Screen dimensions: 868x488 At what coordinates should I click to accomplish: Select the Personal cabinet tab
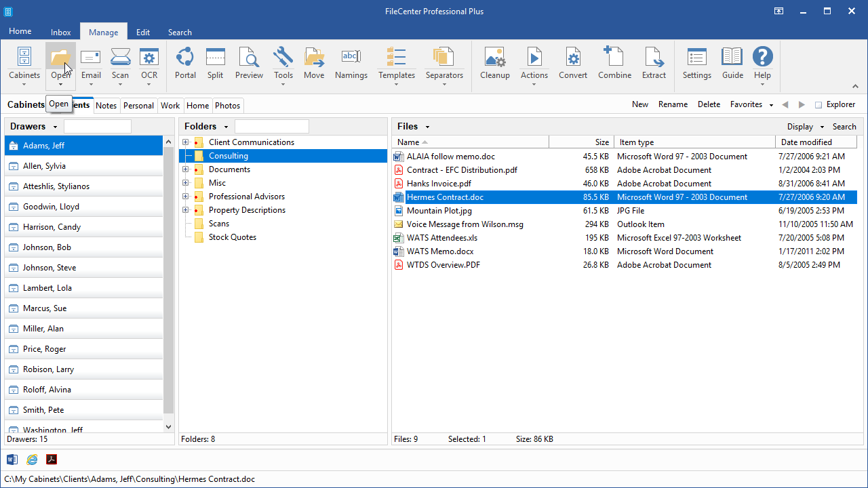(x=138, y=106)
